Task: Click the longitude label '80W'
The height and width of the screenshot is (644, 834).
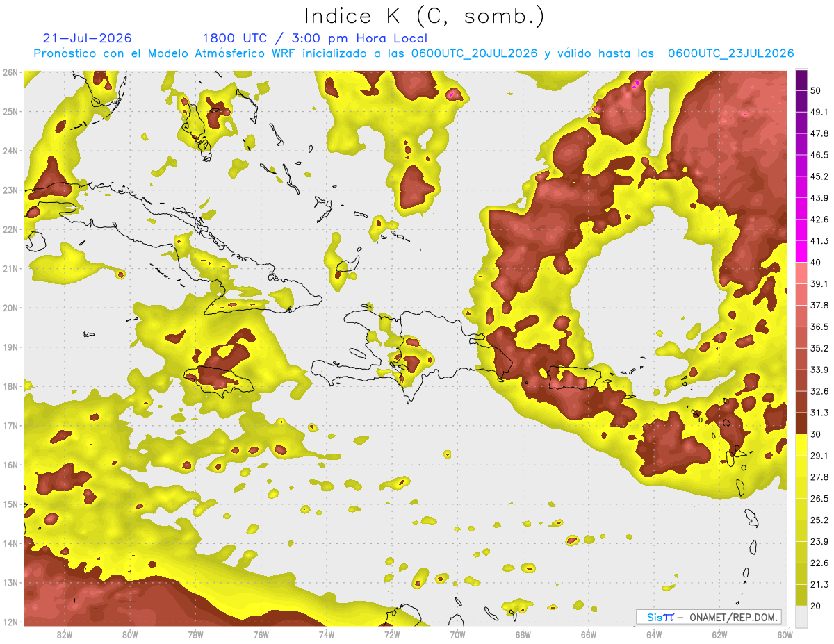Action: (129, 634)
